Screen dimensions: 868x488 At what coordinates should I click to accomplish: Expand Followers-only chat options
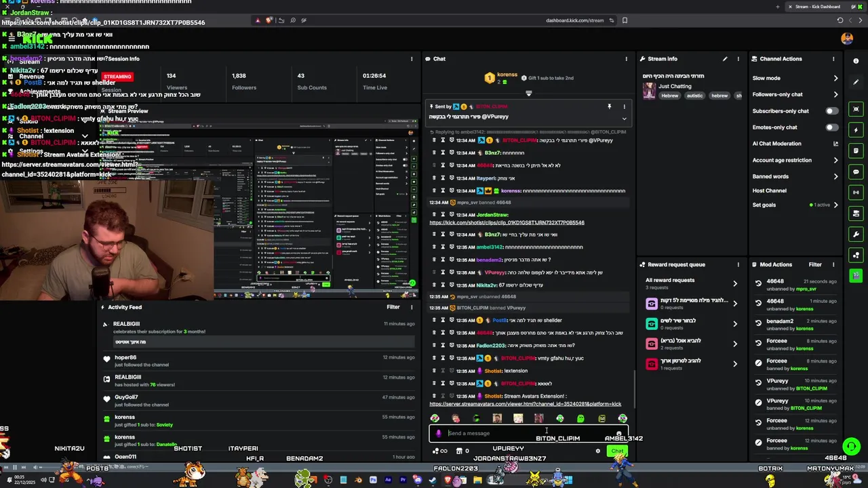(x=835, y=95)
